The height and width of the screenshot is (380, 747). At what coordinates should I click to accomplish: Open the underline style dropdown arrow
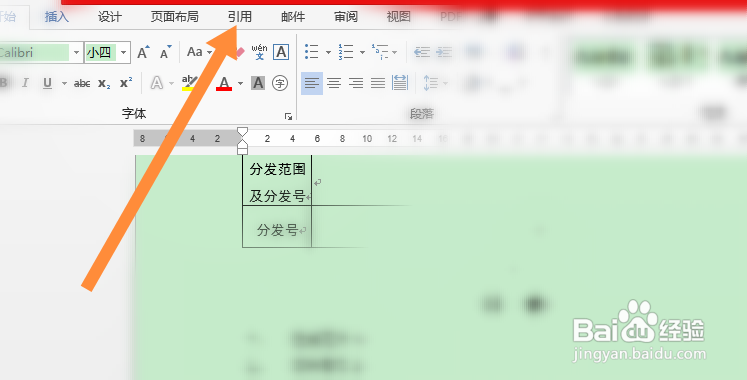pos(64,84)
